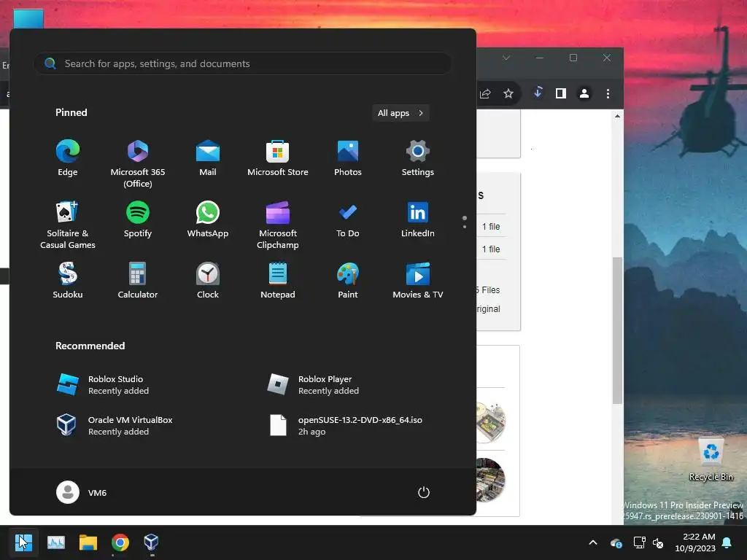Viewport: 747px width, 560px height.
Task: Switch to Chrome on taskbar
Action: pos(120,542)
